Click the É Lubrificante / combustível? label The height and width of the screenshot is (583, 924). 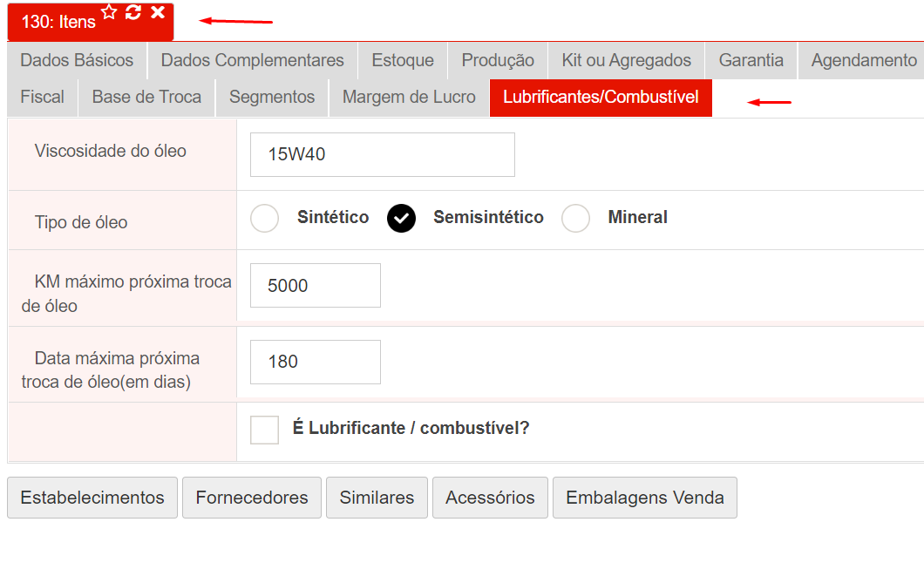(411, 428)
